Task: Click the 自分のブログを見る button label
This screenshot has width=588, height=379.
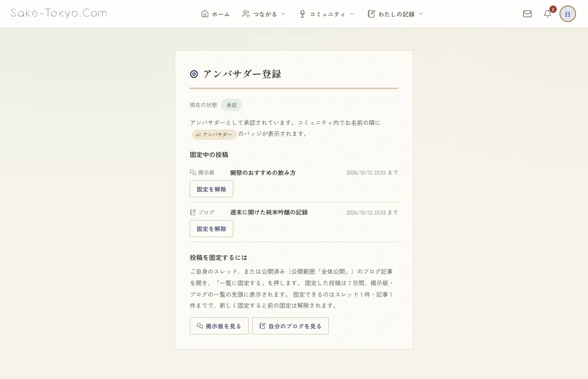Action: (x=295, y=326)
